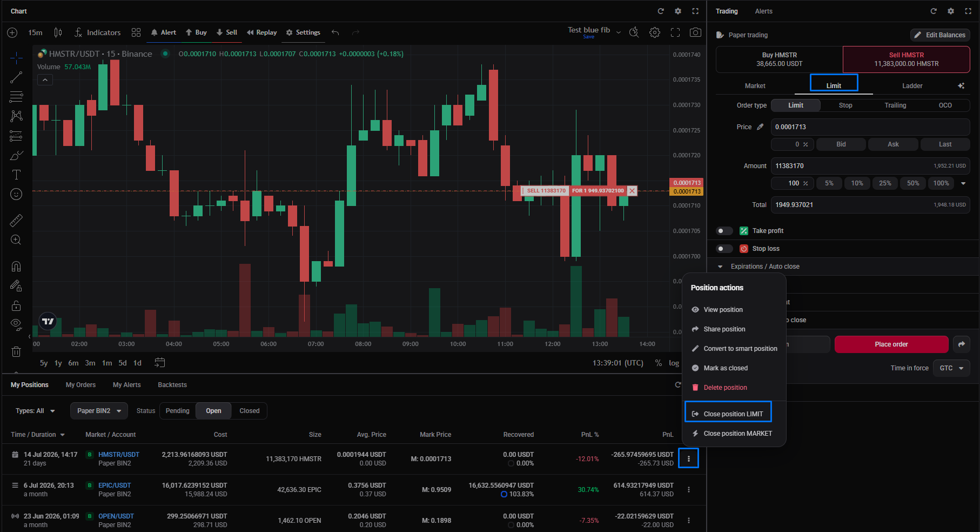Open the My Orders tab

(80, 385)
